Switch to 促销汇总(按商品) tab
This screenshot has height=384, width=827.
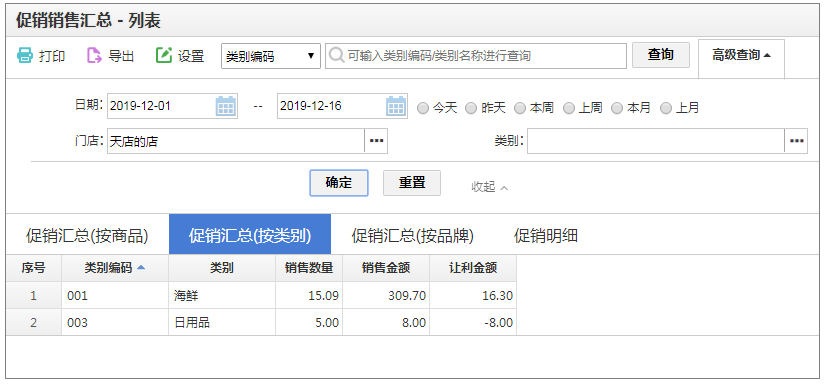click(87, 236)
